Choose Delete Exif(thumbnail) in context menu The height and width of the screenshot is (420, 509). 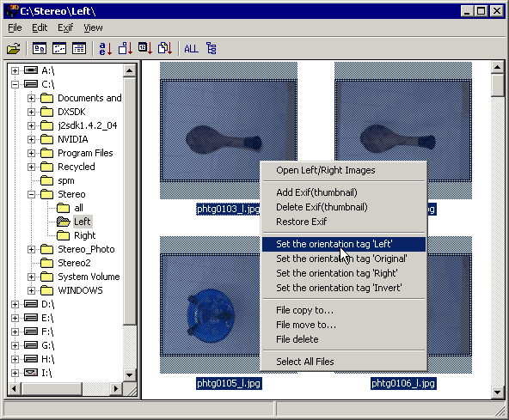click(344, 207)
